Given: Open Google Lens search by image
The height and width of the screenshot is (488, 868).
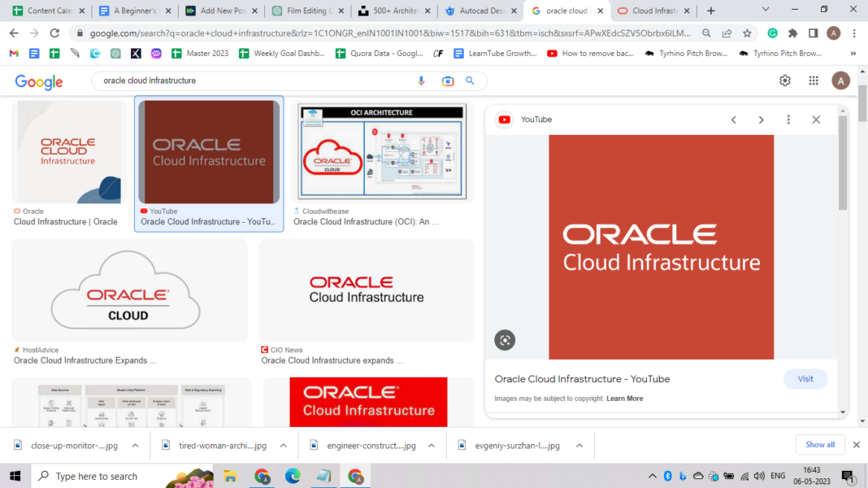Looking at the screenshot, I should 447,81.
